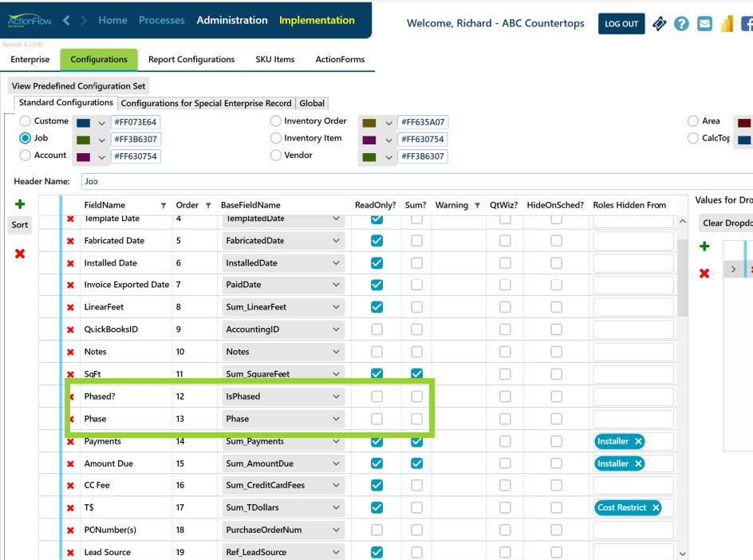Enable HideOnSched for QuickBooksID row
This screenshot has height=560, width=753.
[557, 329]
